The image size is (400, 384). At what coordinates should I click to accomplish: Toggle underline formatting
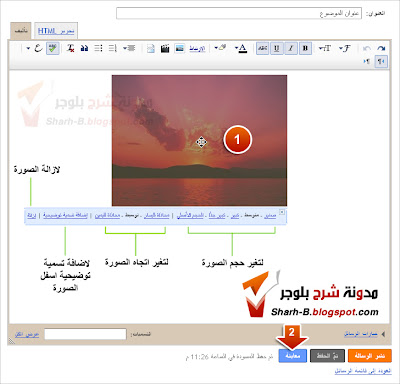[277, 48]
